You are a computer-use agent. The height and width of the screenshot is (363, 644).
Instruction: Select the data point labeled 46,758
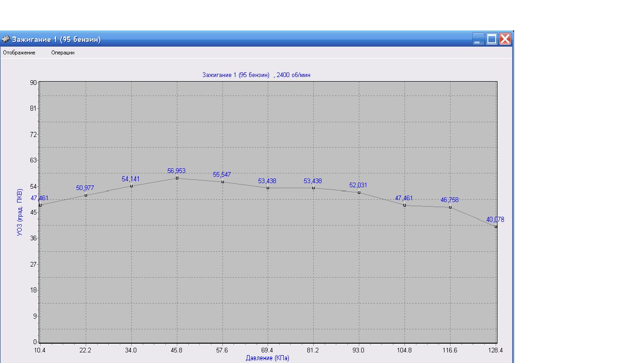point(450,207)
